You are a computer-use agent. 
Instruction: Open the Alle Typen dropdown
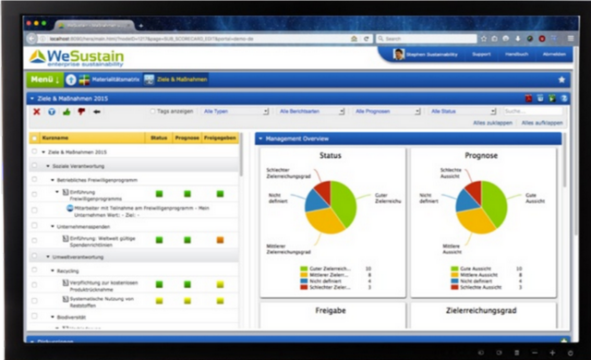click(x=235, y=111)
